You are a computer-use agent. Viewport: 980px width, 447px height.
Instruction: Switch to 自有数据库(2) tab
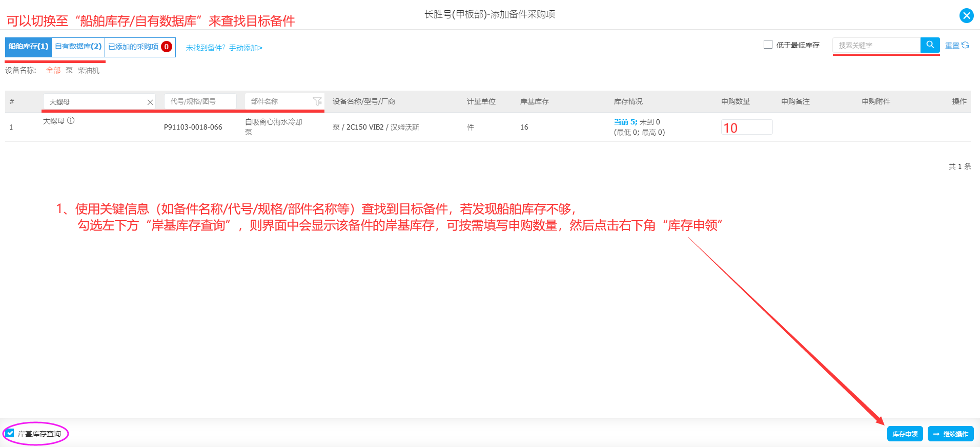[78, 47]
